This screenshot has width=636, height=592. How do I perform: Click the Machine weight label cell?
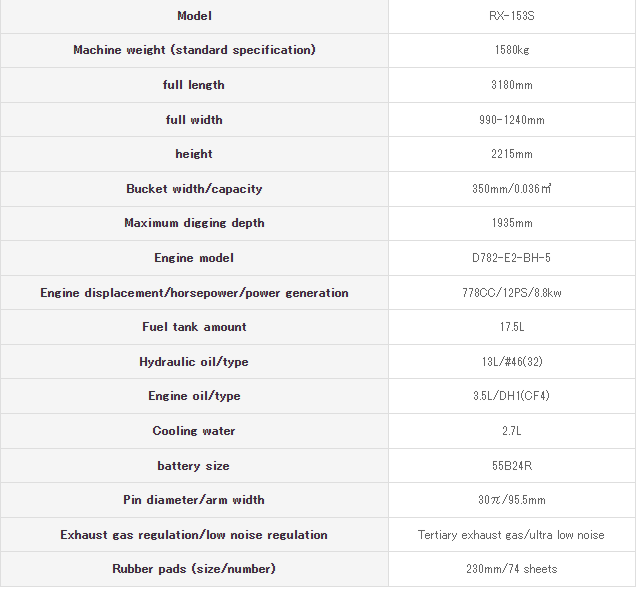click(194, 50)
